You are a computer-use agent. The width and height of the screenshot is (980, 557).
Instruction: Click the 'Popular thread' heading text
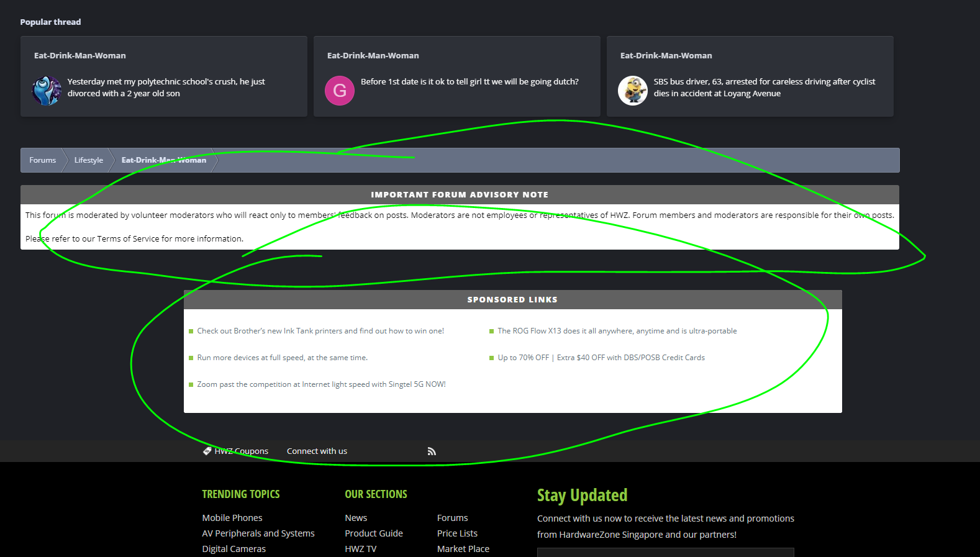point(50,22)
